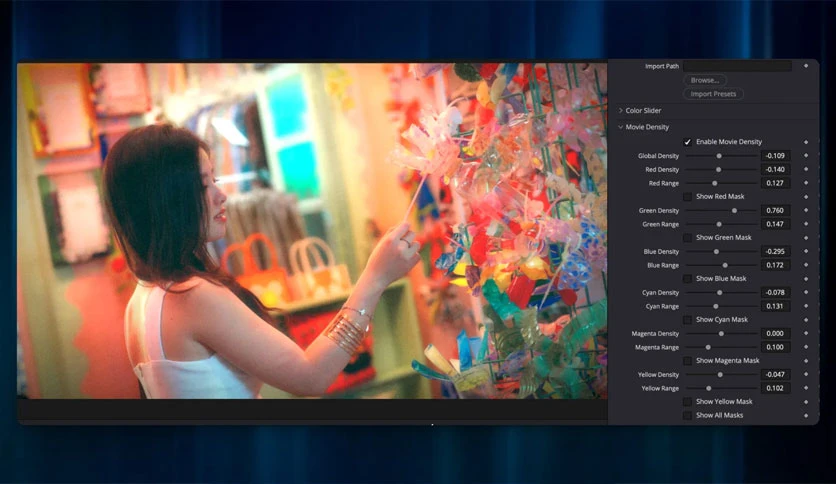Select Green Range value field 0.147
The image size is (836, 484).
pyautogui.click(x=775, y=224)
